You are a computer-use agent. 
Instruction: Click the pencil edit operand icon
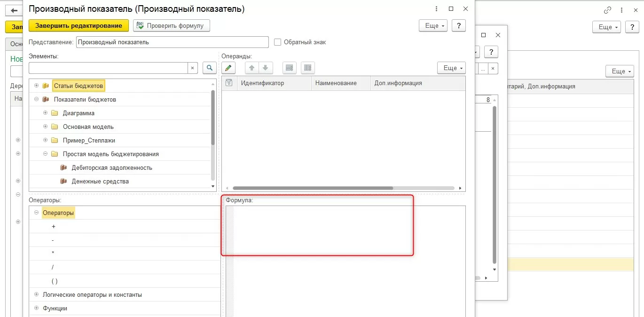228,68
